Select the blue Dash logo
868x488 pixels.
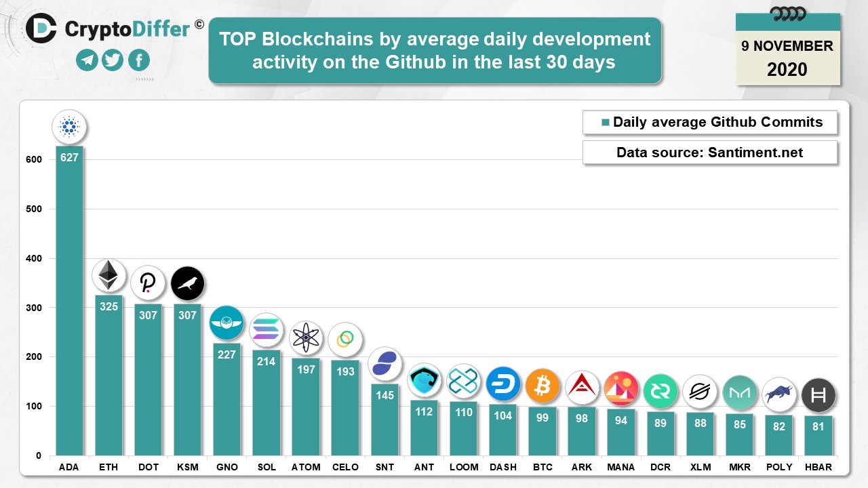[502, 384]
